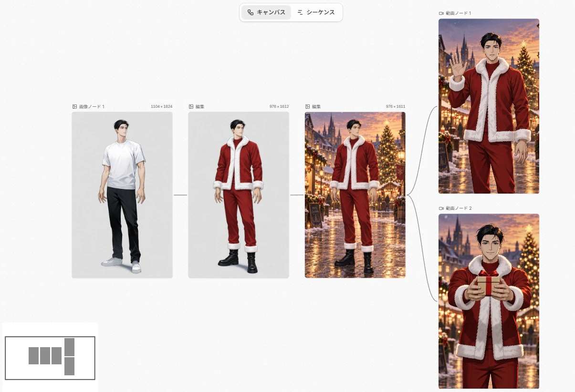Click the 動画ノード 1 label
Viewport: 575px width, 392px height.
click(x=459, y=13)
